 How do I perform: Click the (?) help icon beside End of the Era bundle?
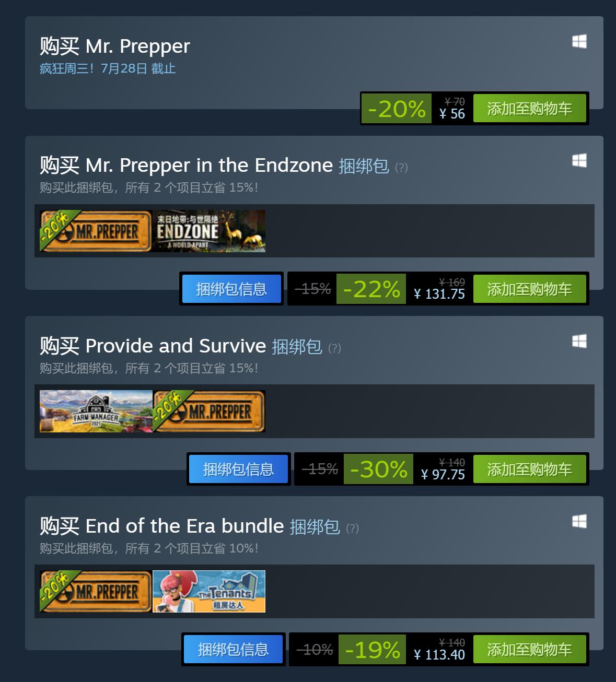pos(352,528)
